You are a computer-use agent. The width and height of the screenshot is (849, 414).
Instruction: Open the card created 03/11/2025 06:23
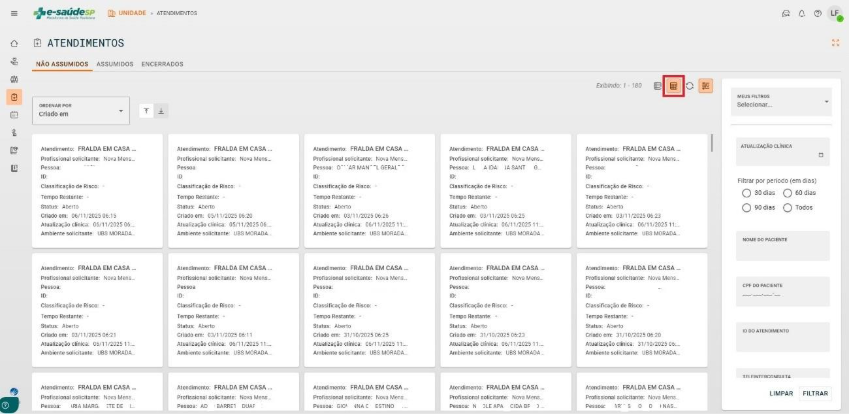(x=642, y=191)
